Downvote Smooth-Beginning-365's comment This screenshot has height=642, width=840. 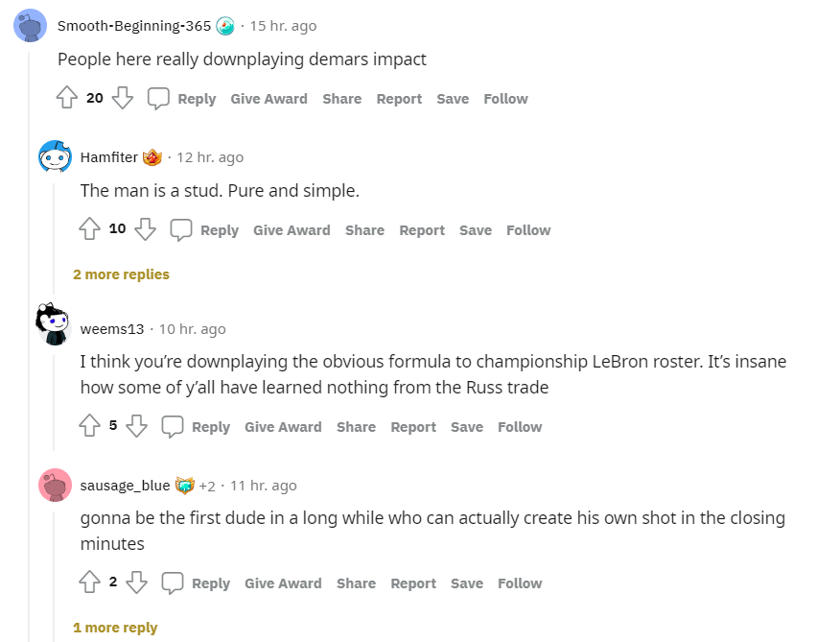(x=123, y=98)
